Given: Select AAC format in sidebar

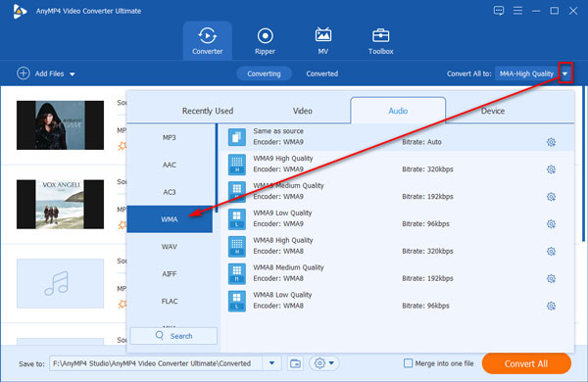Looking at the screenshot, I should (x=170, y=165).
